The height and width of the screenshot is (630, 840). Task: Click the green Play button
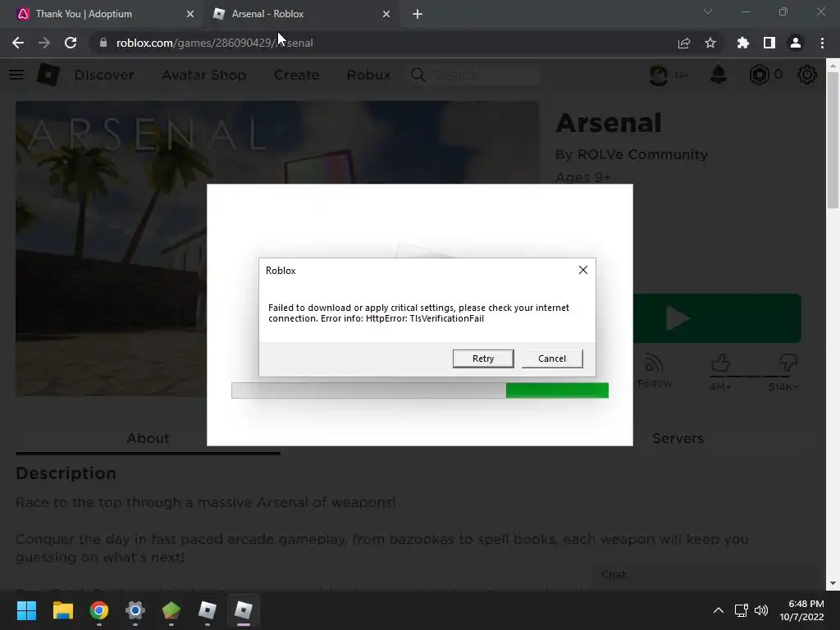717,318
